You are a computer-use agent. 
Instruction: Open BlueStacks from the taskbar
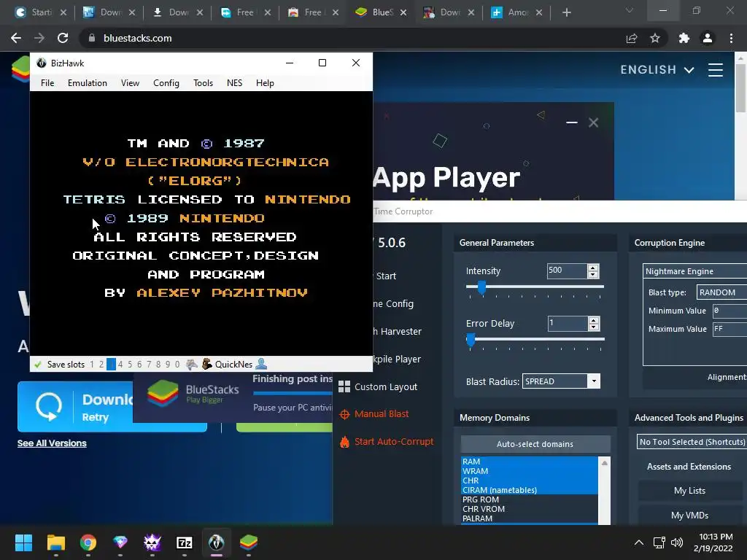click(x=249, y=542)
